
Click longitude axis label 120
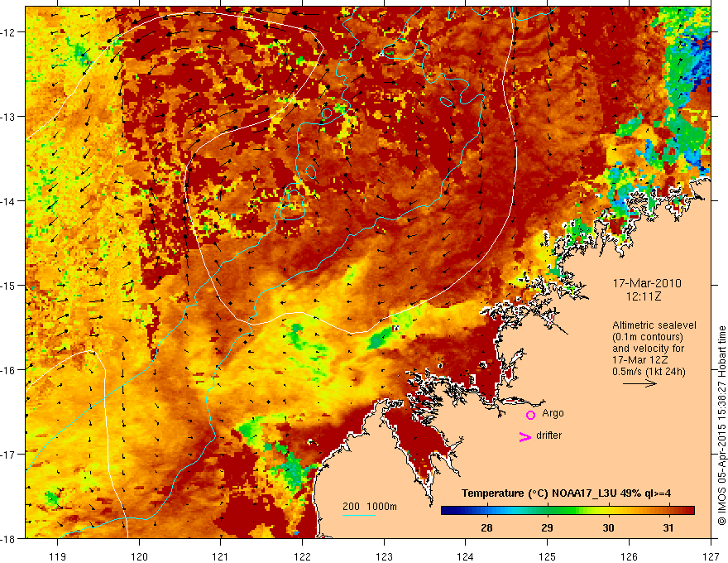[139, 556]
